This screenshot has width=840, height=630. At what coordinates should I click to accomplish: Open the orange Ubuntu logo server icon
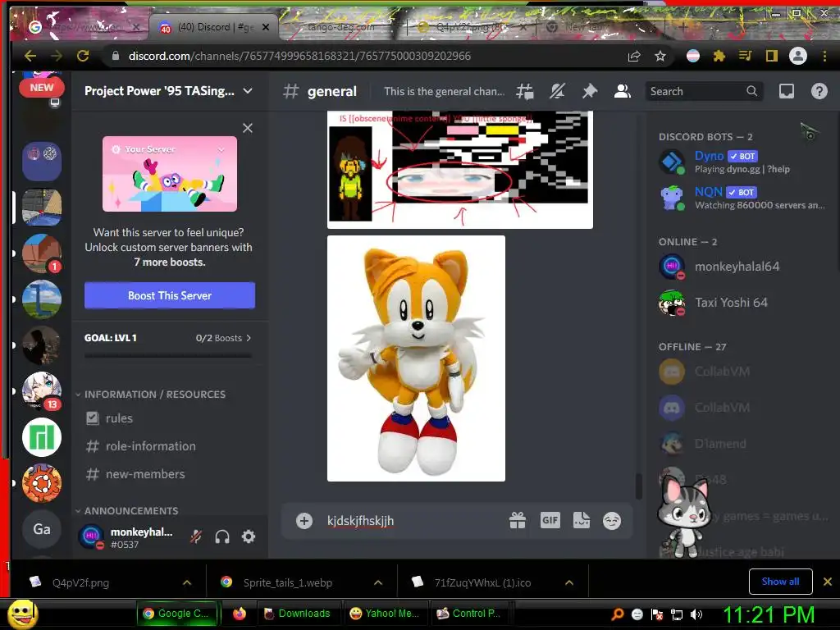click(42, 483)
